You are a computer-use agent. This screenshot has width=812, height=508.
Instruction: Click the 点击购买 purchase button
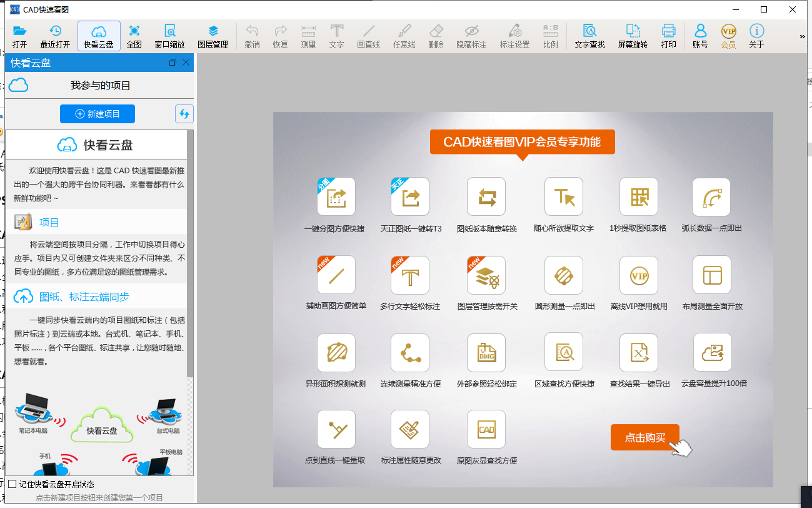[644, 437]
